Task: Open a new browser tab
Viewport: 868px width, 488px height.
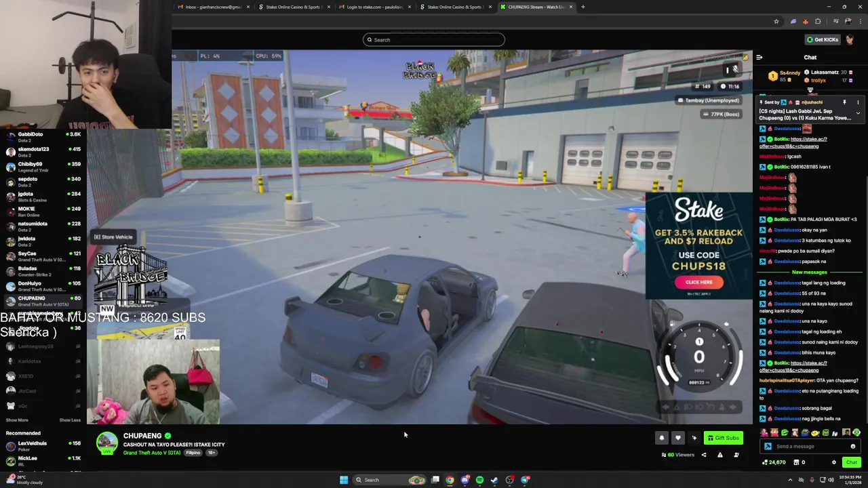Action: [x=583, y=7]
